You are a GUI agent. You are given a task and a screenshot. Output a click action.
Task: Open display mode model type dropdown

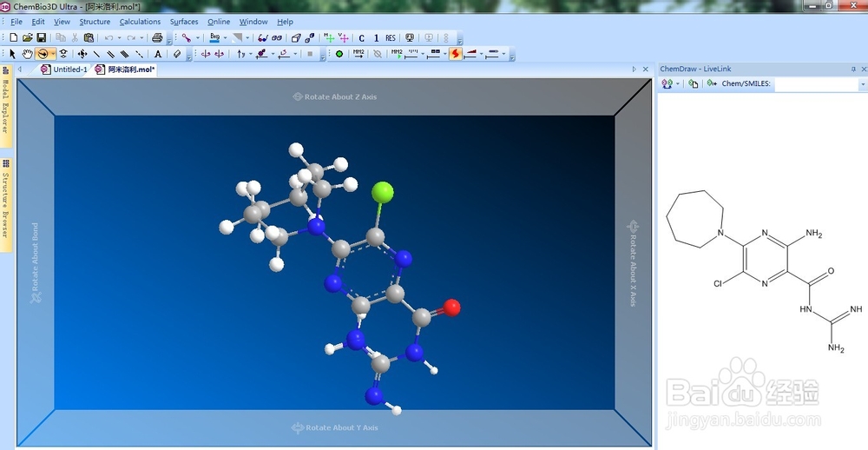pos(198,37)
